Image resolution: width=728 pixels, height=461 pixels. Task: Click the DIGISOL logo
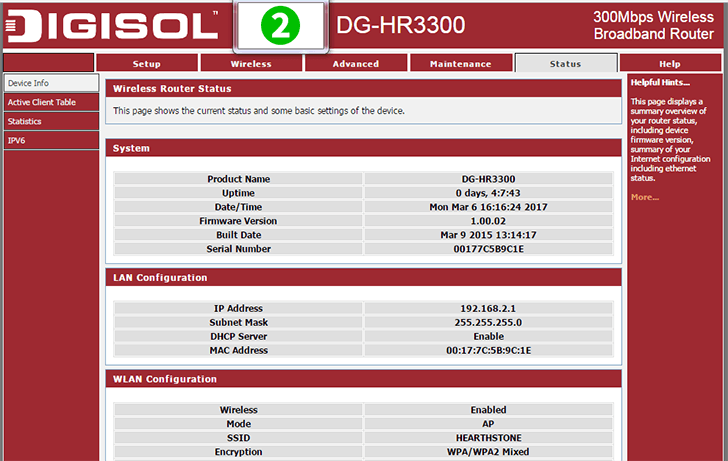click(112, 26)
